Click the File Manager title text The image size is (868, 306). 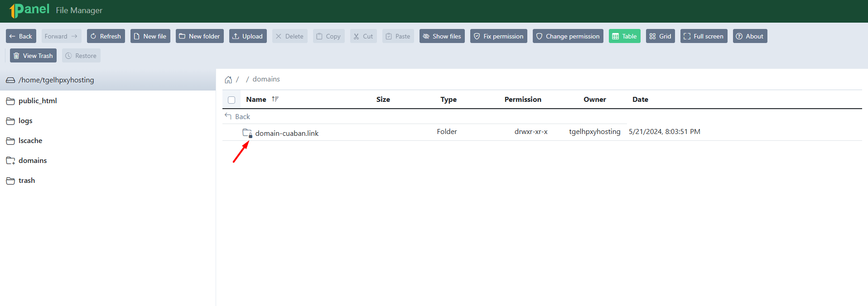click(79, 10)
